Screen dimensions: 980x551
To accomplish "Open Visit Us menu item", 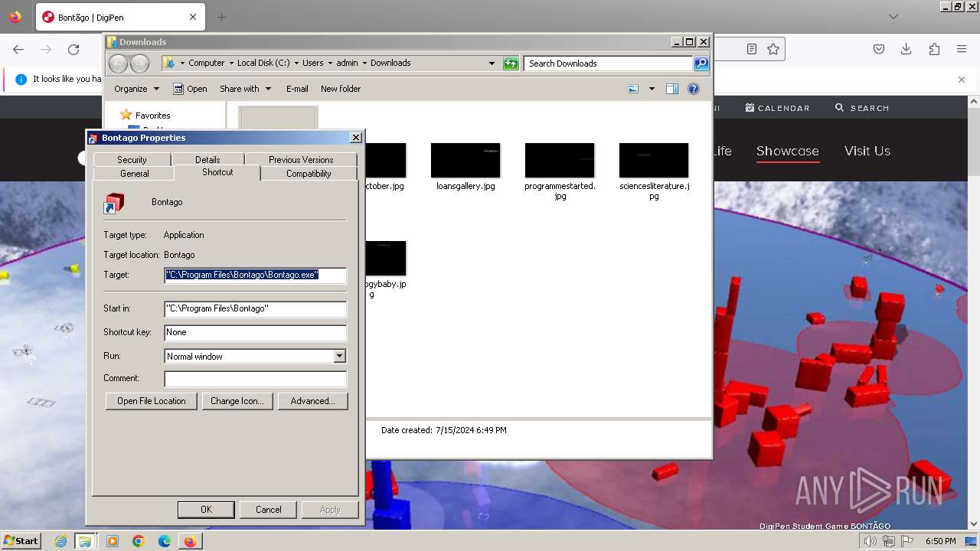I will [x=867, y=151].
